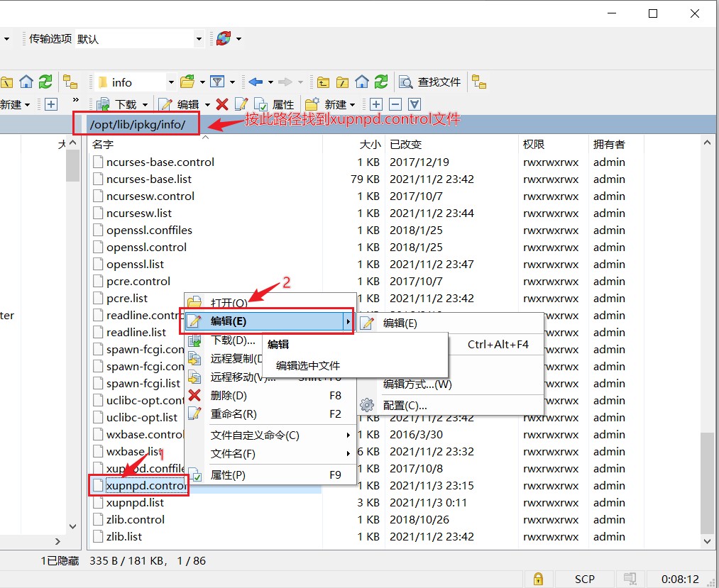Go to home directory via home icon

pos(362,82)
